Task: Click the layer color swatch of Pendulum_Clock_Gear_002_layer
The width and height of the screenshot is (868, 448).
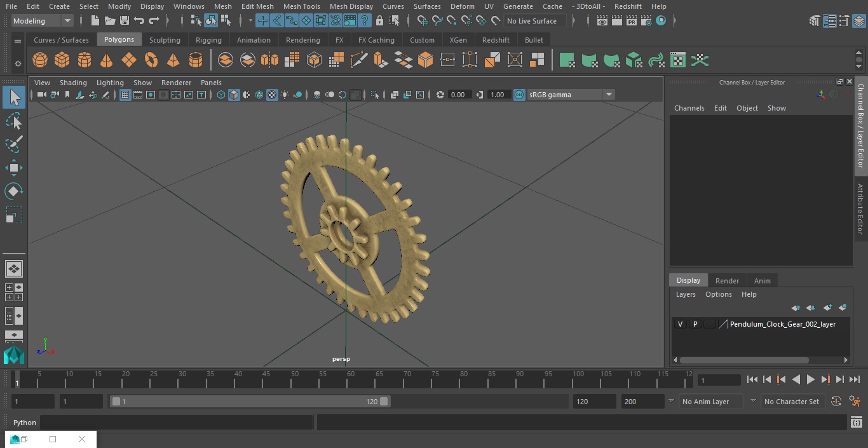Action: click(723, 324)
